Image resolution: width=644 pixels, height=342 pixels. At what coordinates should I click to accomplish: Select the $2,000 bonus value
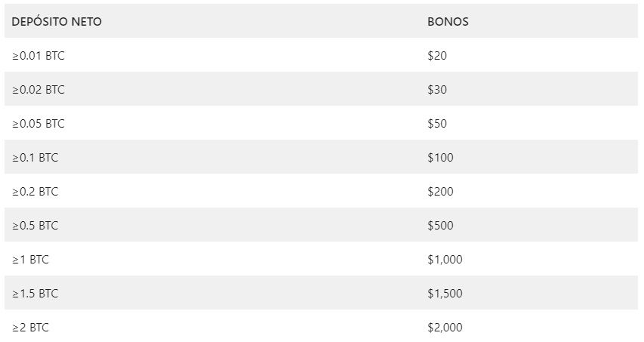(445, 328)
